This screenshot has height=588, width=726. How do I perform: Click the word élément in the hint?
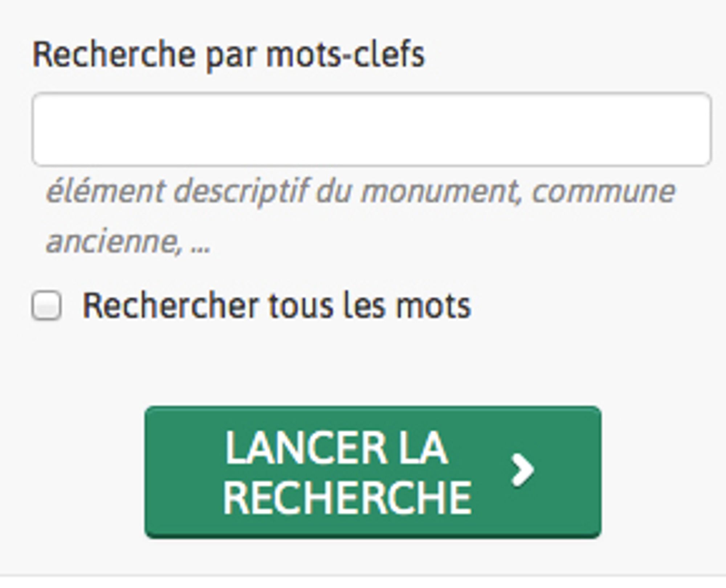(x=105, y=191)
